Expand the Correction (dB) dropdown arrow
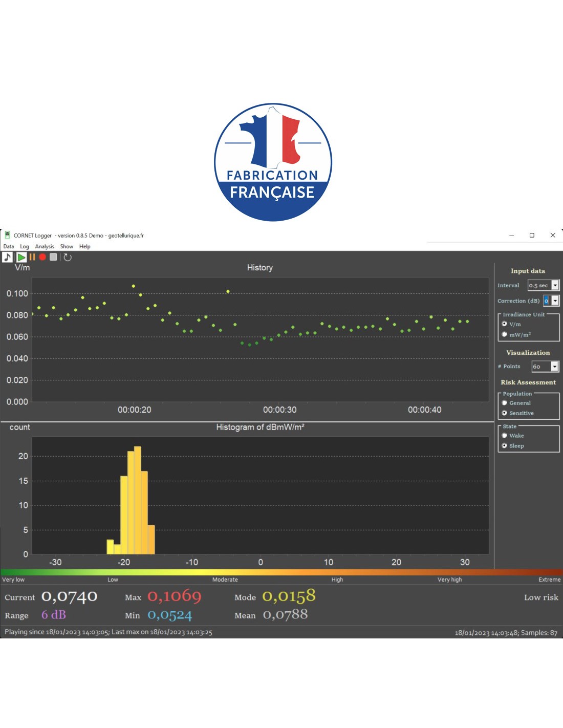563x728 pixels. (555, 301)
